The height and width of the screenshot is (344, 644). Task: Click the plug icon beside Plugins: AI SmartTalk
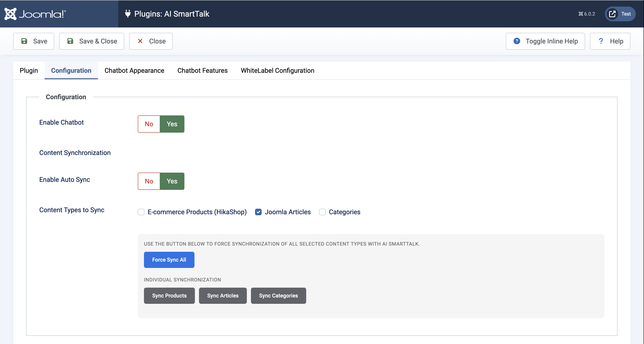[128, 14]
